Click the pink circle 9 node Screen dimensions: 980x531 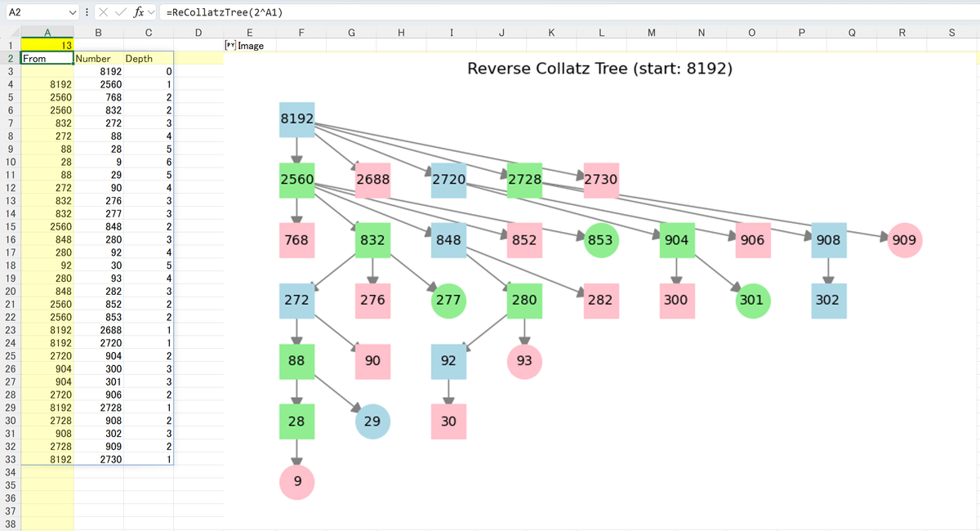point(296,482)
